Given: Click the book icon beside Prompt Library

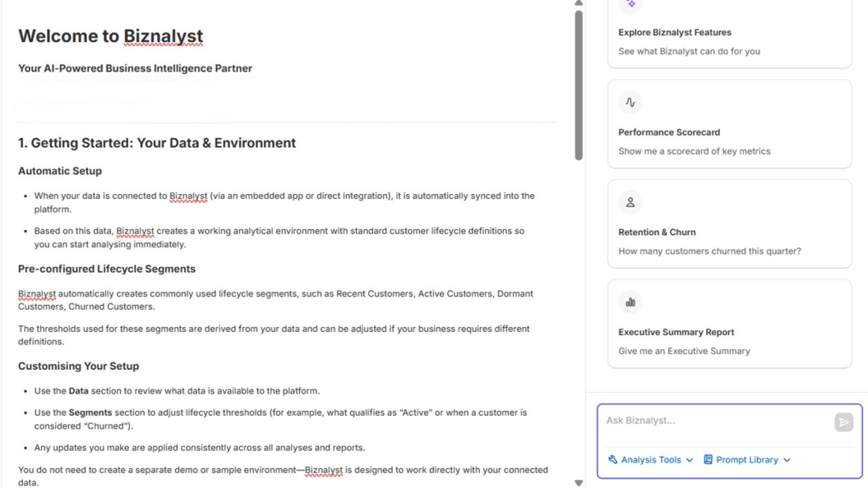Looking at the screenshot, I should coord(708,460).
